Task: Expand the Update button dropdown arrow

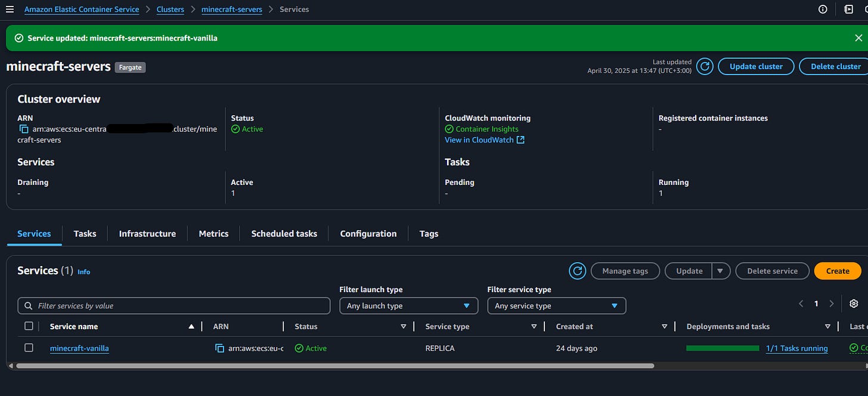Action: pos(720,271)
